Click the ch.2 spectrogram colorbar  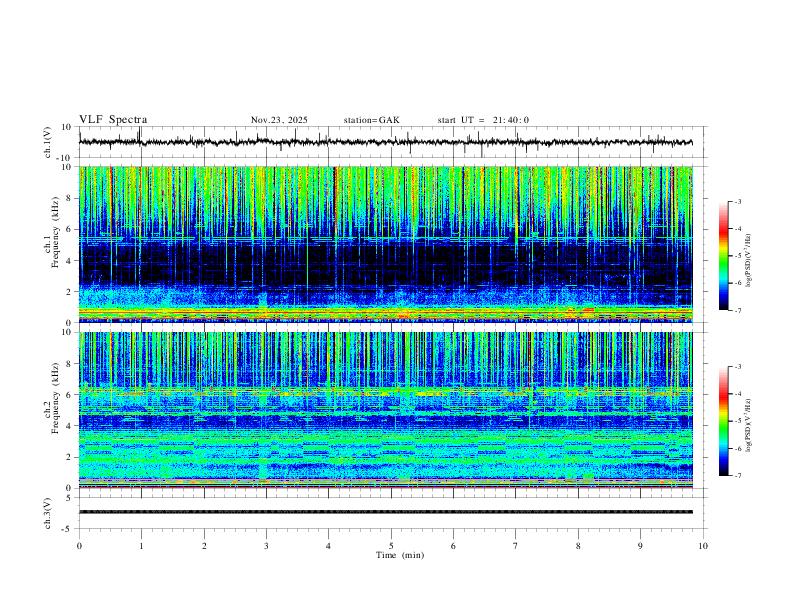723,421
